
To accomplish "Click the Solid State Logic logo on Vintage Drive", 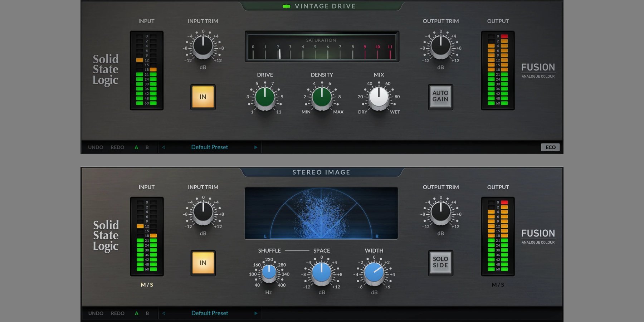I will [106, 70].
